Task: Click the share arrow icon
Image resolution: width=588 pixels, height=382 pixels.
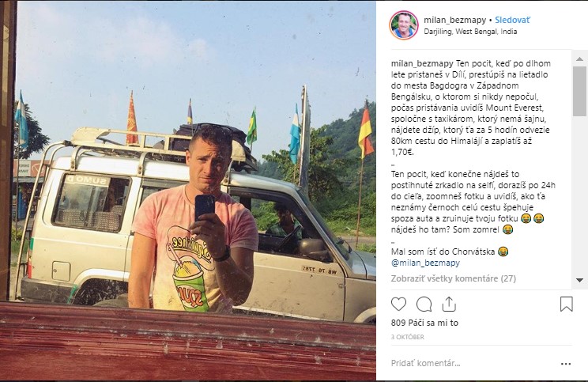Action: [449, 304]
